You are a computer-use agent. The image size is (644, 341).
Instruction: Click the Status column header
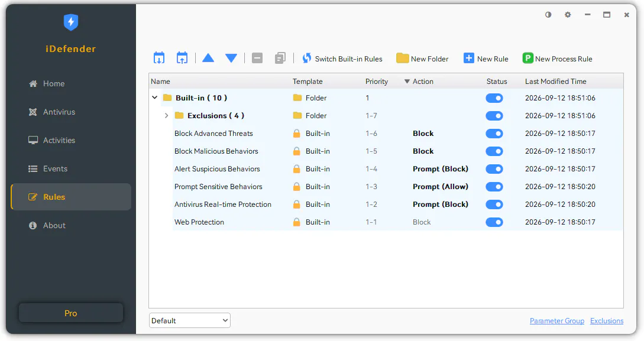click(497, 81)
